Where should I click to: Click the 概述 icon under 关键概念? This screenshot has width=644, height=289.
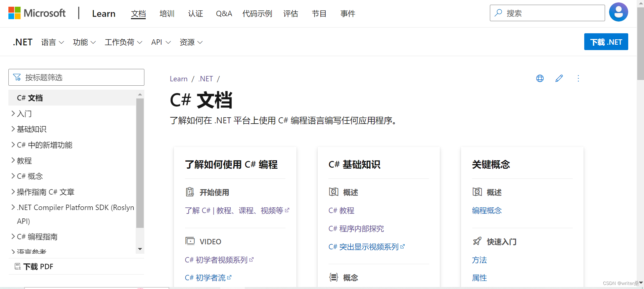pyautogui.click(x=477, y=192)
